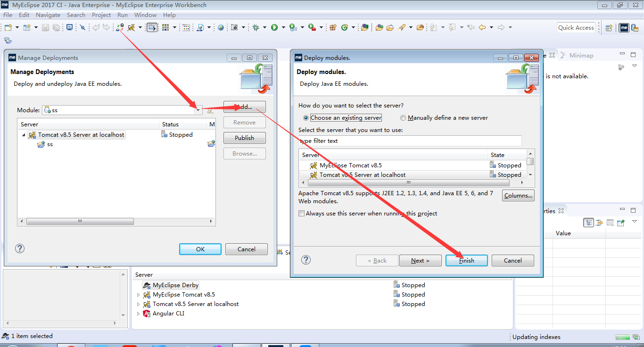Screen dimensions: 644x347
Task: Toggle Show Categories in the Properties view toolbar
Action: [x=588, y=223]
